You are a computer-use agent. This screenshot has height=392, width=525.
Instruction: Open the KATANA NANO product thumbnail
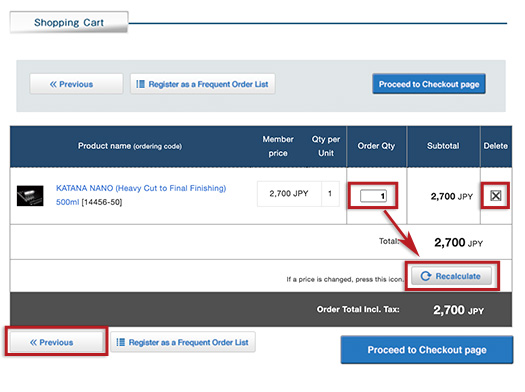click(x=30, y=196)
